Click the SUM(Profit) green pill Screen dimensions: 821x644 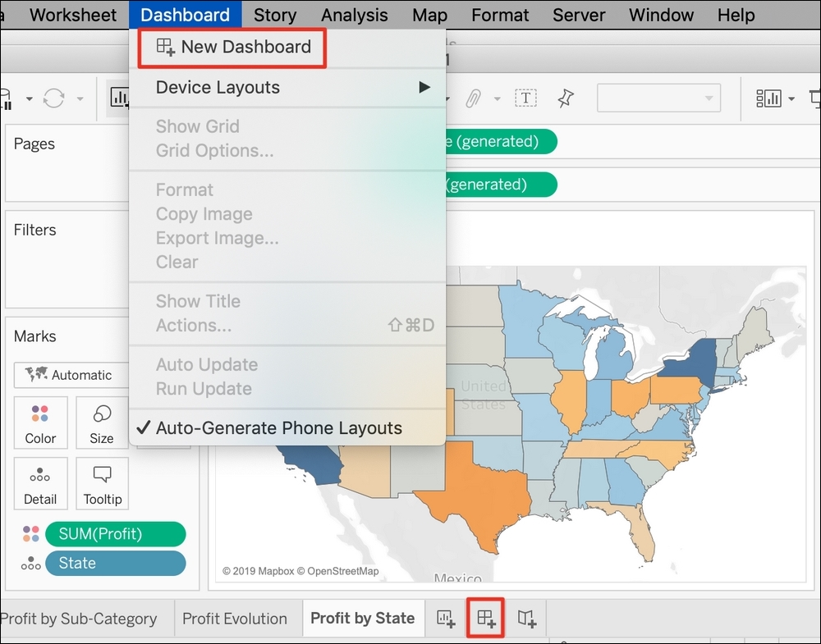[115, 533]
